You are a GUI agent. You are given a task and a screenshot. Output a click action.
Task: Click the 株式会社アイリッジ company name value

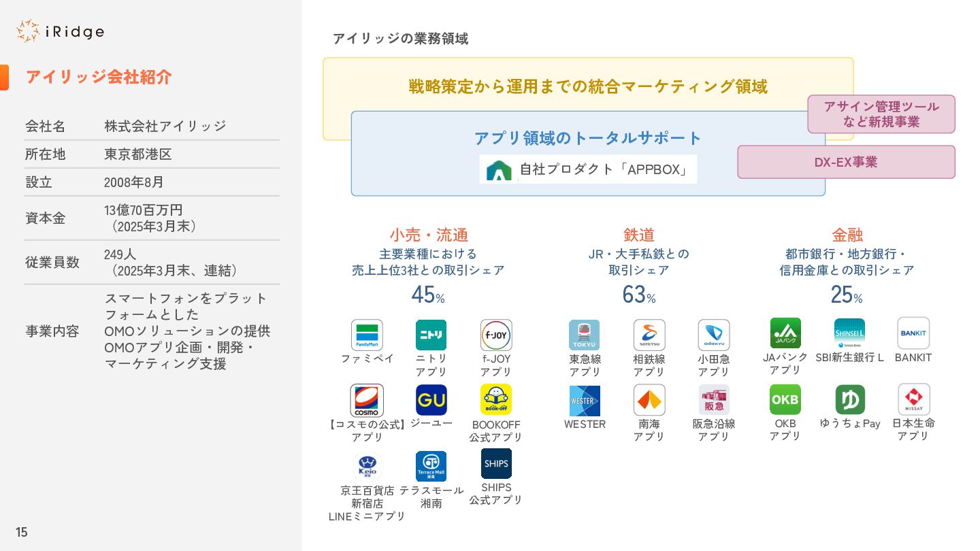(165, 126)
